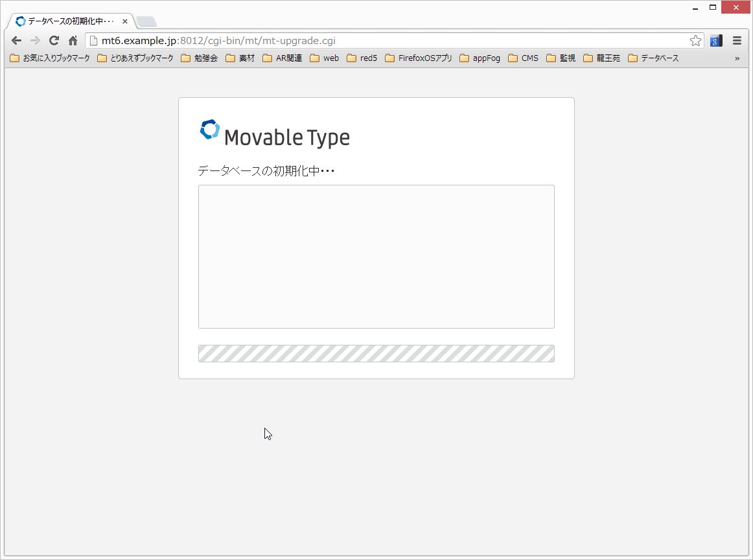Open the CMS bookmark folder

(524, 58)
